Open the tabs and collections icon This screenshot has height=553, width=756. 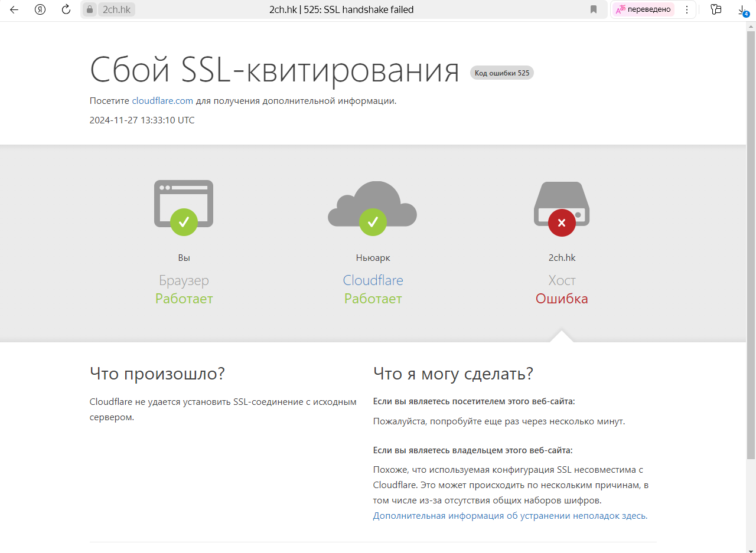716,9
